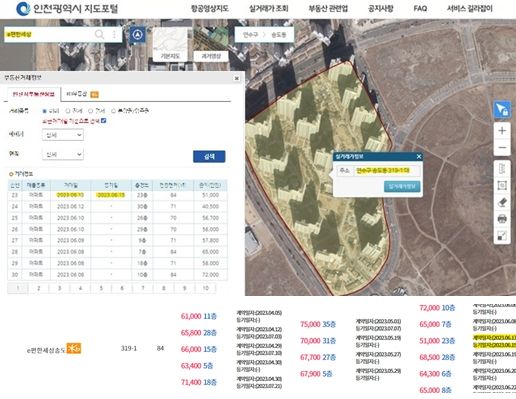The width and height of the screenshot is (516, 399).
Task: Activate the locked cursor selection tool
Action: (502, 109)
